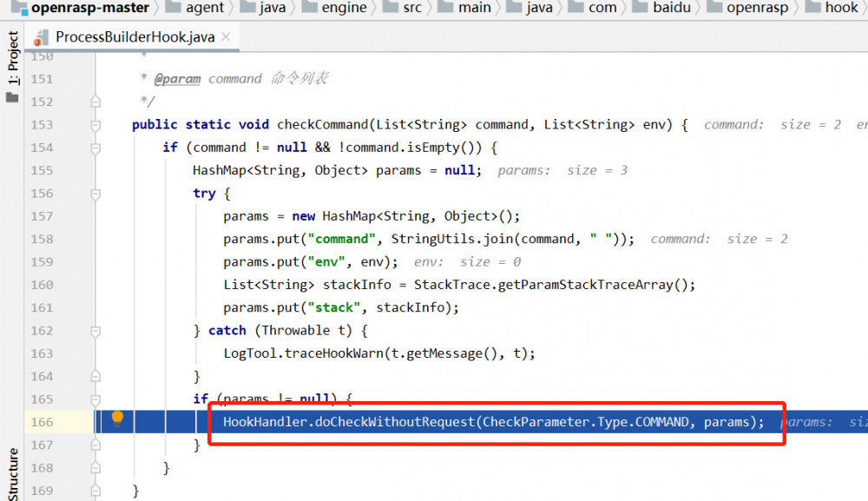
Task: Click the "params: size = 3" inline hint
Action: click(562, 170)
